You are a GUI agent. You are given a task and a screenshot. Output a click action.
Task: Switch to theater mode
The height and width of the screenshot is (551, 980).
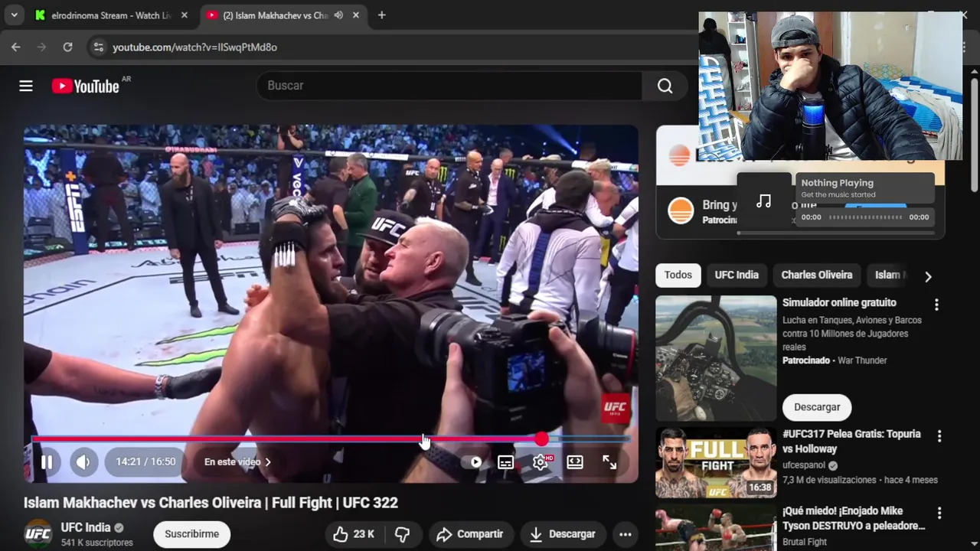(575, 462)
